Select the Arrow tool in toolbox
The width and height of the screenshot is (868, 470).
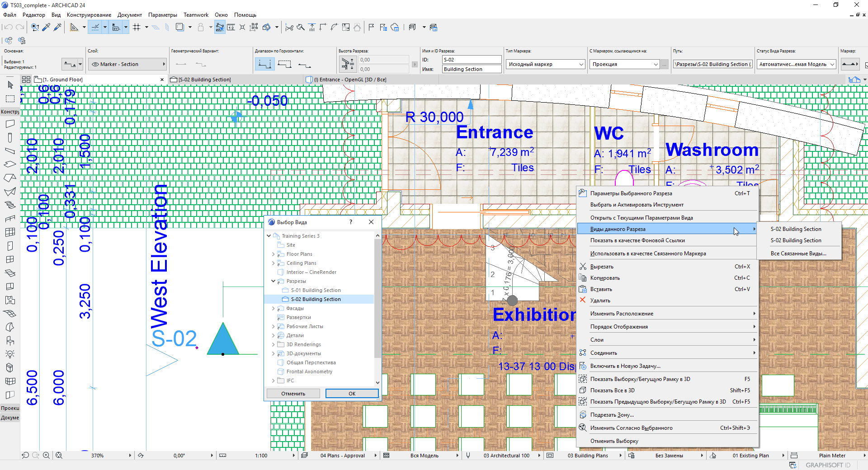coord(10,85)
